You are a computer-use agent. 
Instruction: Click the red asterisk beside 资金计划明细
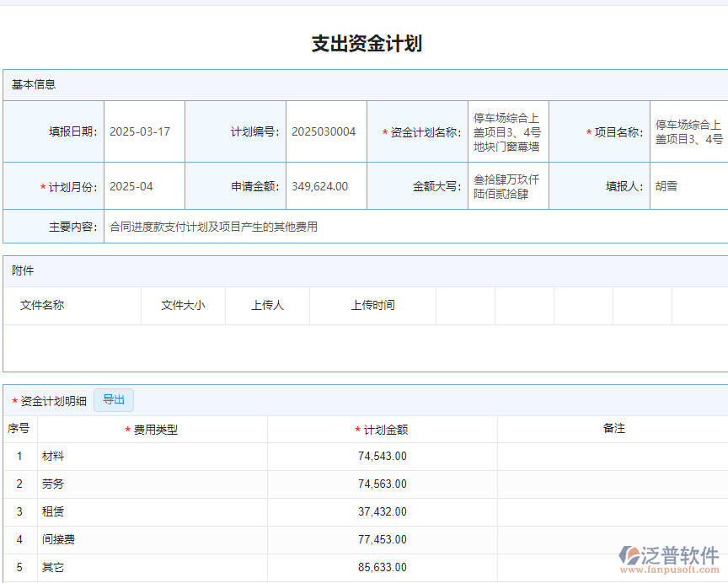(15, 401)
